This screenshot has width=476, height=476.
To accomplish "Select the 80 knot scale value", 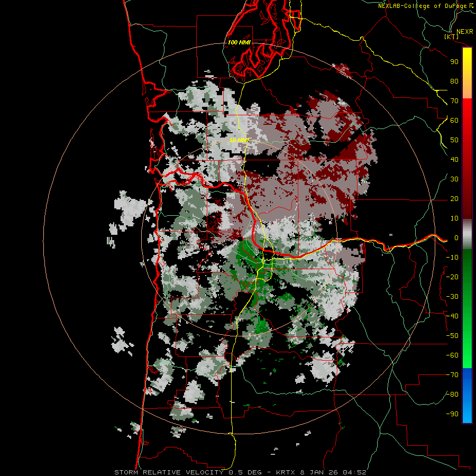I will point(454,81).
